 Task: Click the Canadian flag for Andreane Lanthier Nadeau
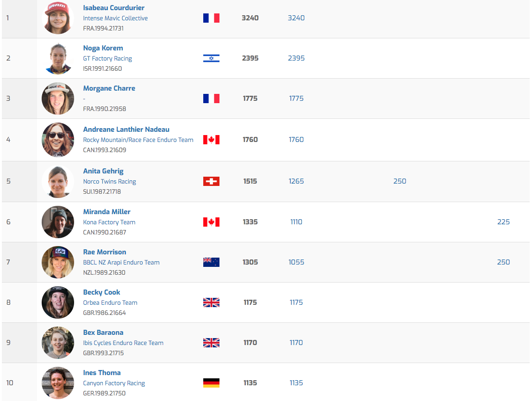point(211,140)
